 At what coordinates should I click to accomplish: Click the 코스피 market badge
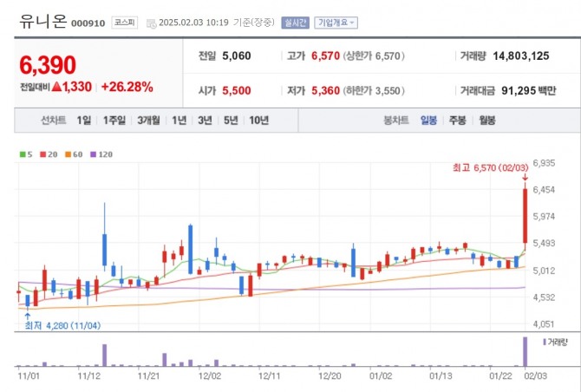point(123,23)
